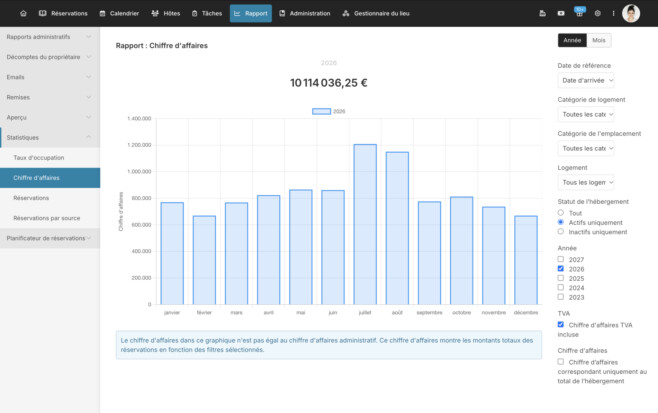The height and width of the screenshot is (413, 658).
Task: Open the document icon in top-right toolbar
Action: coord(542,13)
